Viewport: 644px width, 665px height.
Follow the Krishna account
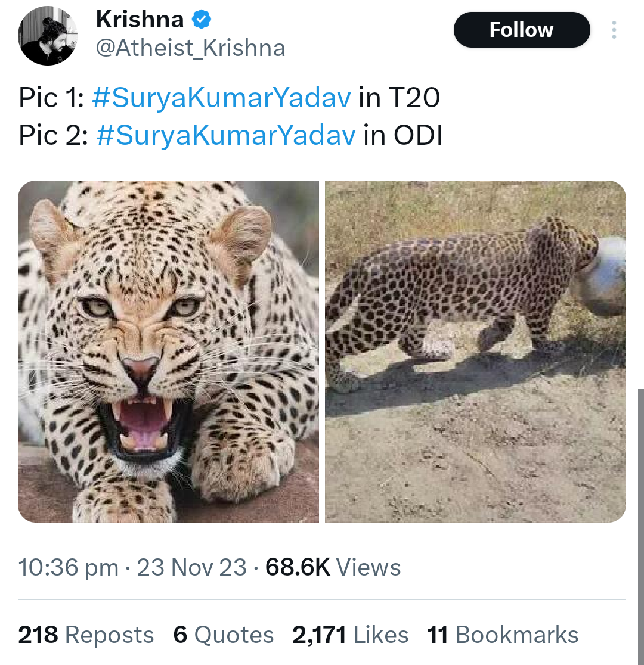521,30
